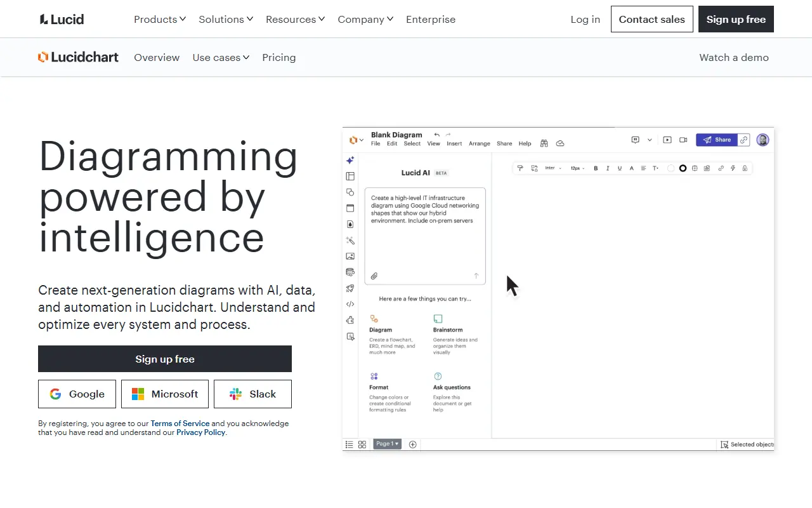This screenshot has height=508, width=812.
Task: Open the comments icon in the editor header
Action: (x=635, y=140)
